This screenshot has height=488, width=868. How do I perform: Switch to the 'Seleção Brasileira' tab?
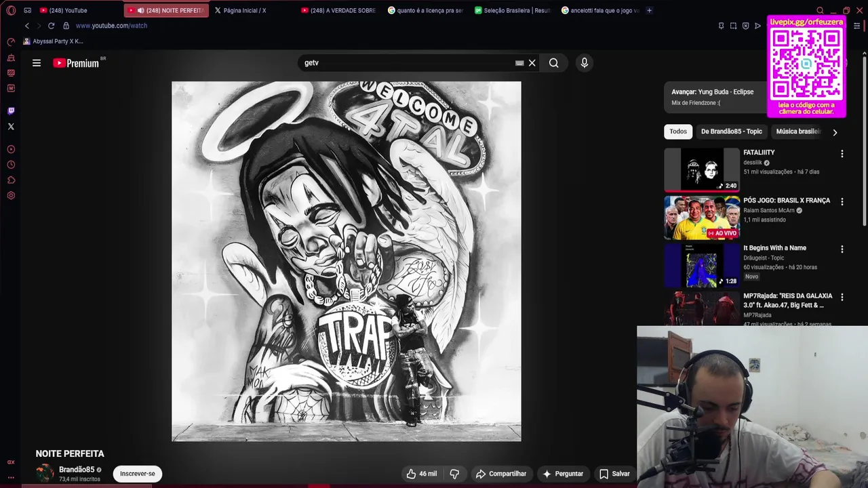[513, 10]
